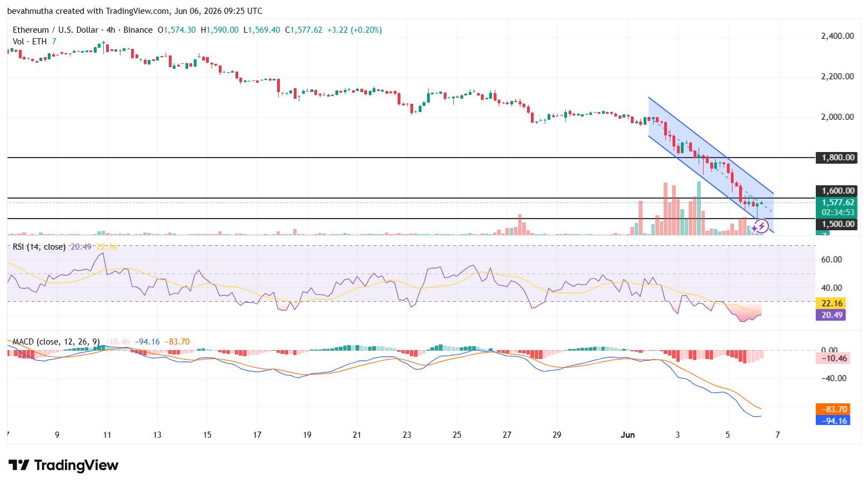Image resolution: width=868 pixels, height=486 pixels.
Task: Click the -40.00 MACD scale label
Action: coord(834,378)
